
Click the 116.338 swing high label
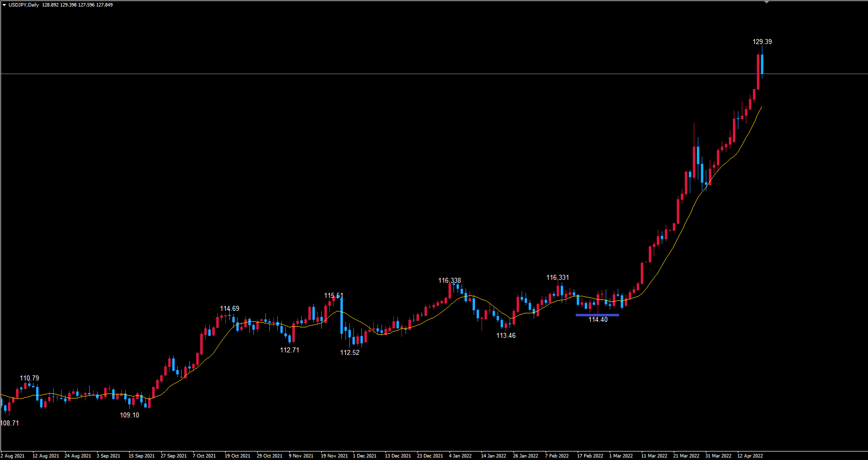pyautogui.click(x=450, y=281)
